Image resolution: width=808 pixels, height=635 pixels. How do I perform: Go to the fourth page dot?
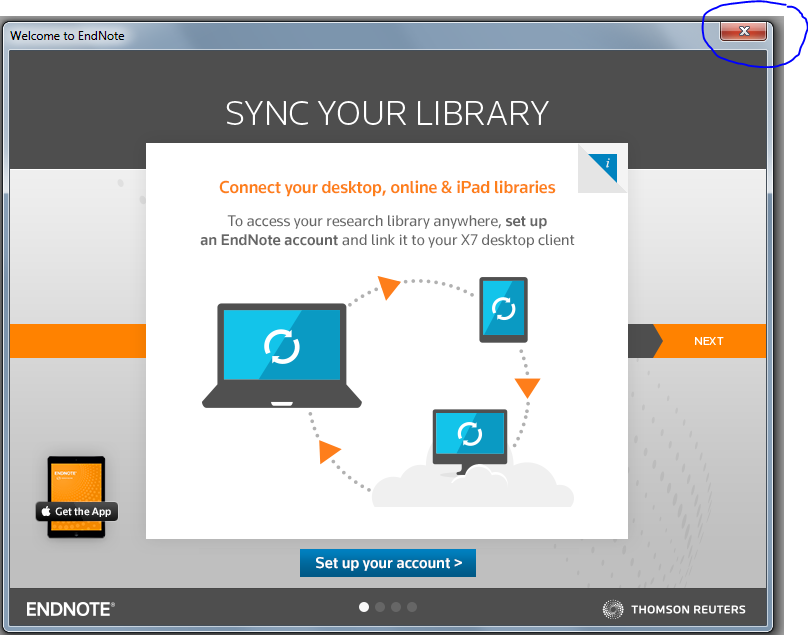412,607
